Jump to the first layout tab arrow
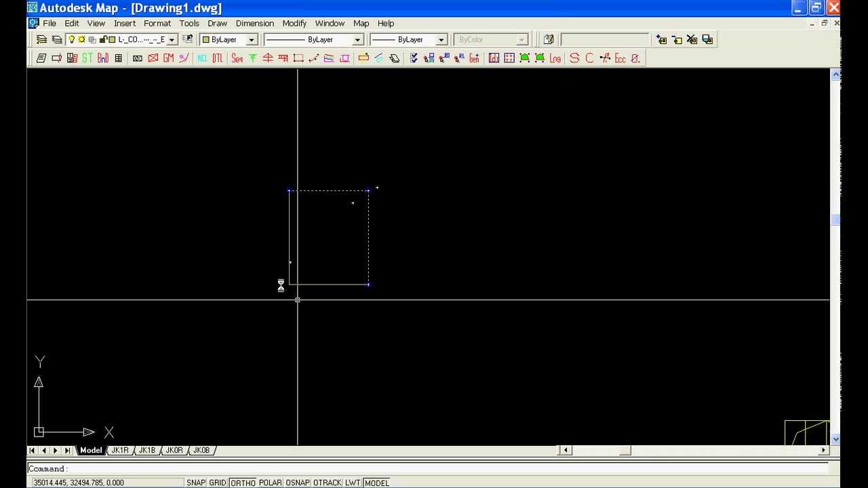The height and width of the screenshot is (488, 868). click(x=32, y=450)
